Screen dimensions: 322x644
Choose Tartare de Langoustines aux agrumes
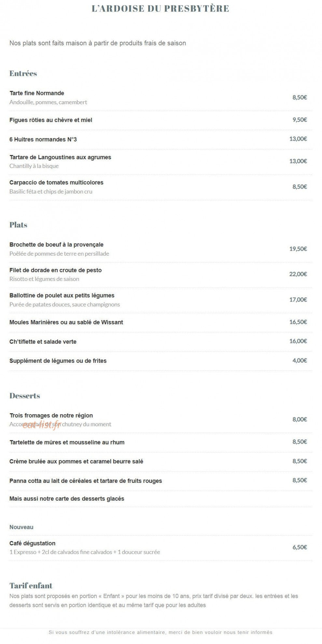coord(60,157)
